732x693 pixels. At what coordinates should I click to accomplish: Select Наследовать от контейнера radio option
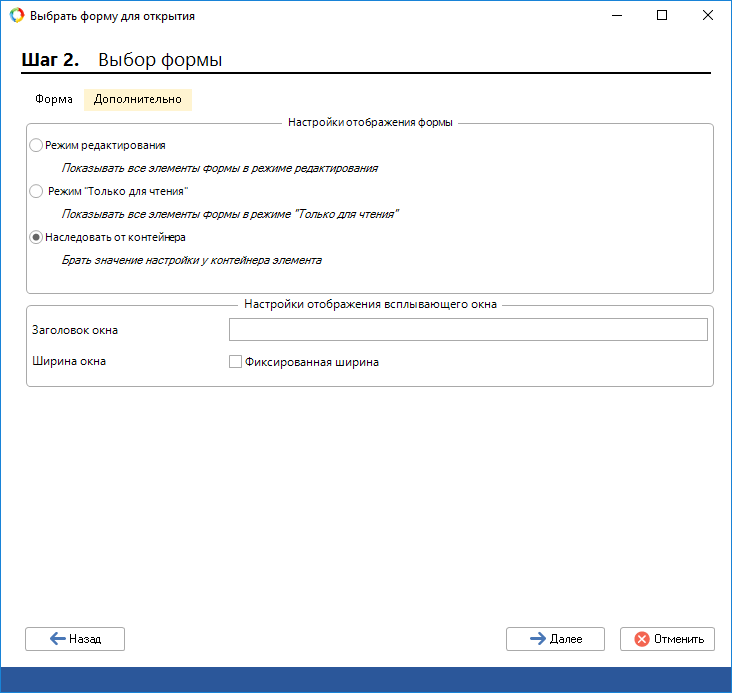pos(37,237)
